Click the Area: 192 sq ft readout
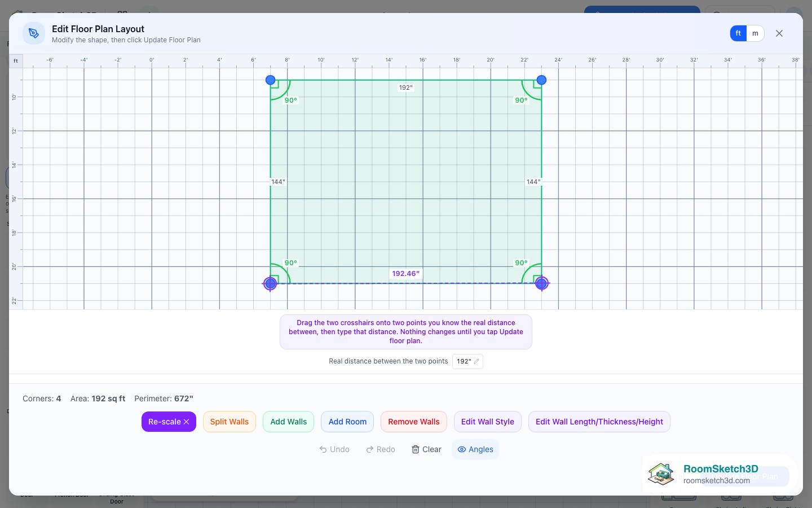The height and width of the screenshot is (508, 812). pyautogui.click(x=98, y=398)
